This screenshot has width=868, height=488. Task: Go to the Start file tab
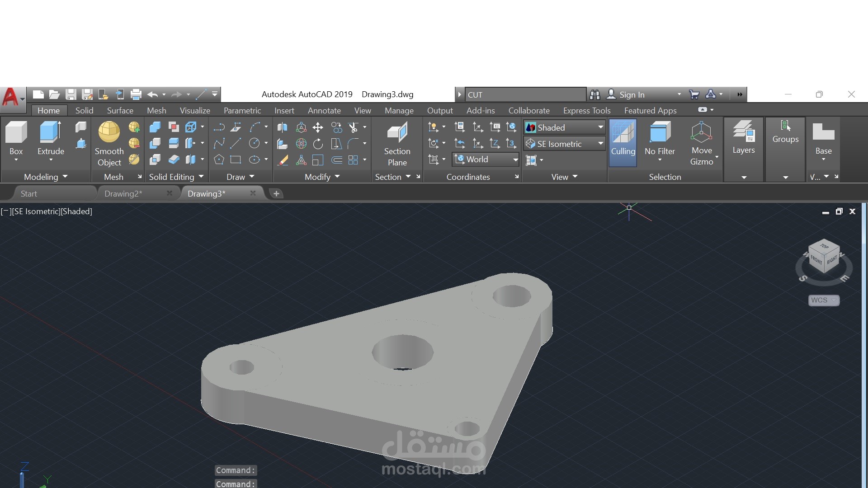point(29,193)
